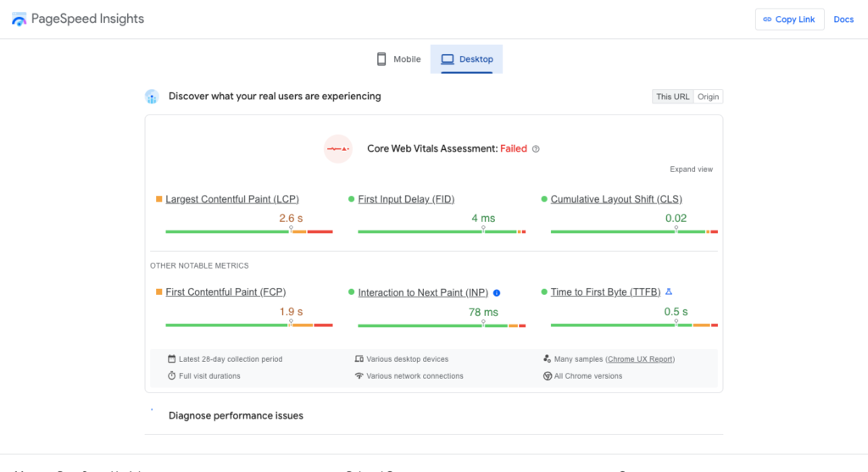Open First Input Delay (FID) link
The height and width of the screenshot is (472, 868).
[x=406, y=199]
